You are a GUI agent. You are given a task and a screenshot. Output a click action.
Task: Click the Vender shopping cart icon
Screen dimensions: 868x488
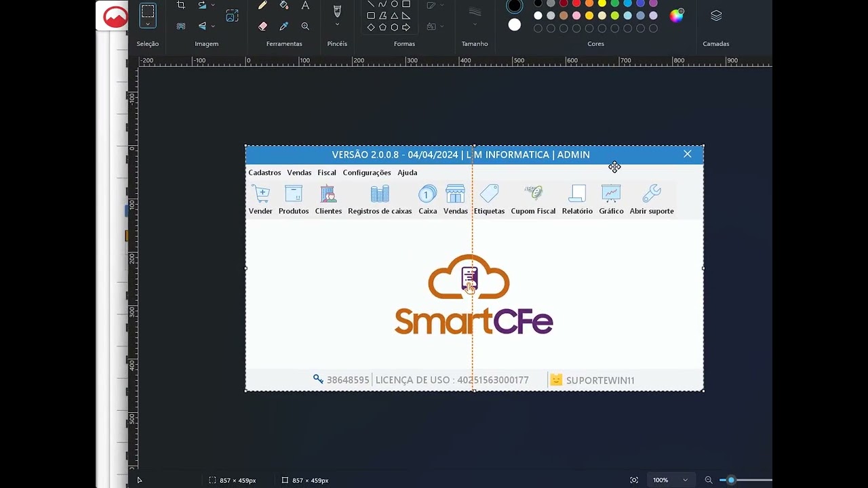[260, 194]
